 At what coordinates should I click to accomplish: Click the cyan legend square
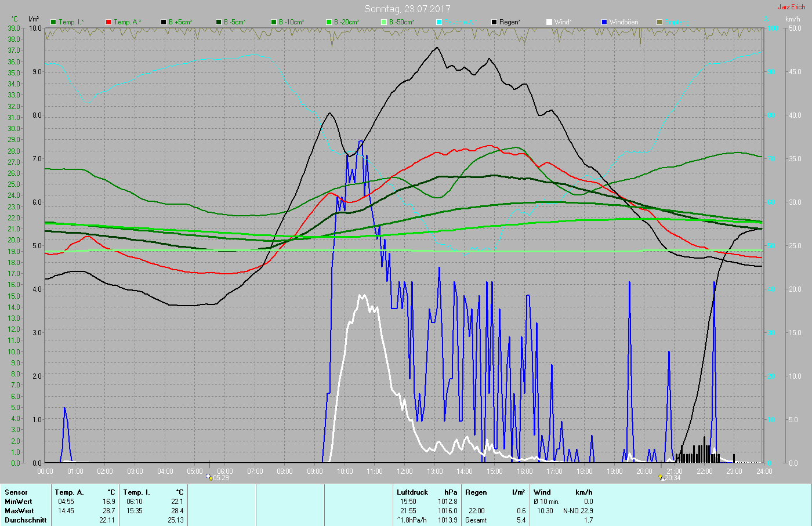[439, 22]
